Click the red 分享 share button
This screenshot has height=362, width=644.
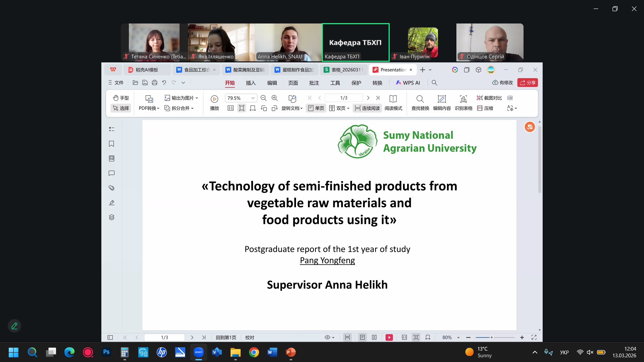tap(528, 83)
